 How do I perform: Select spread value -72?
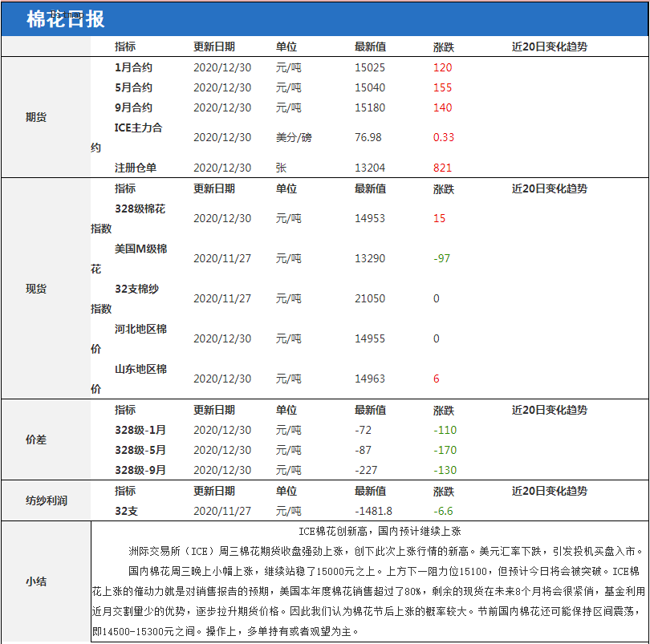364,430
